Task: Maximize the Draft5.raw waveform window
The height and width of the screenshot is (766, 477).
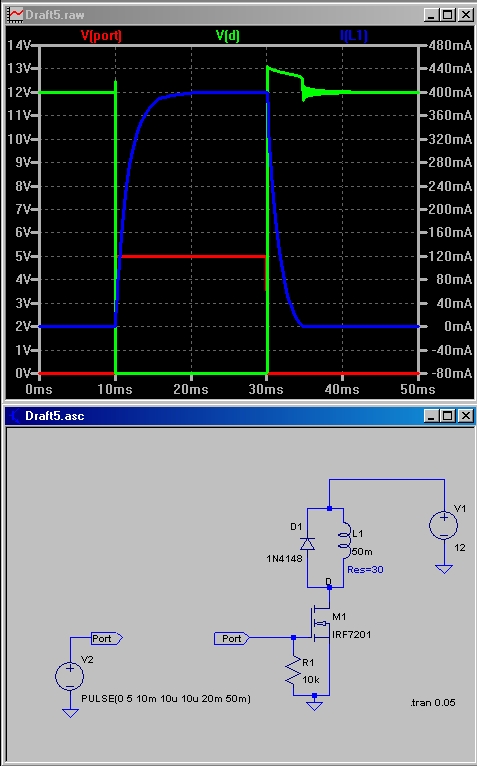Action: tap(448, 15)
